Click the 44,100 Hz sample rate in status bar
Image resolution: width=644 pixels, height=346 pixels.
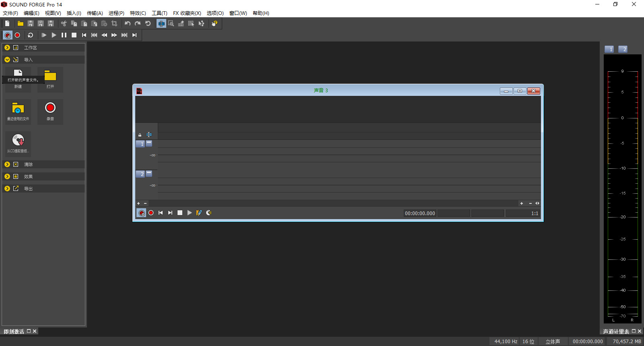coord(506,341)
